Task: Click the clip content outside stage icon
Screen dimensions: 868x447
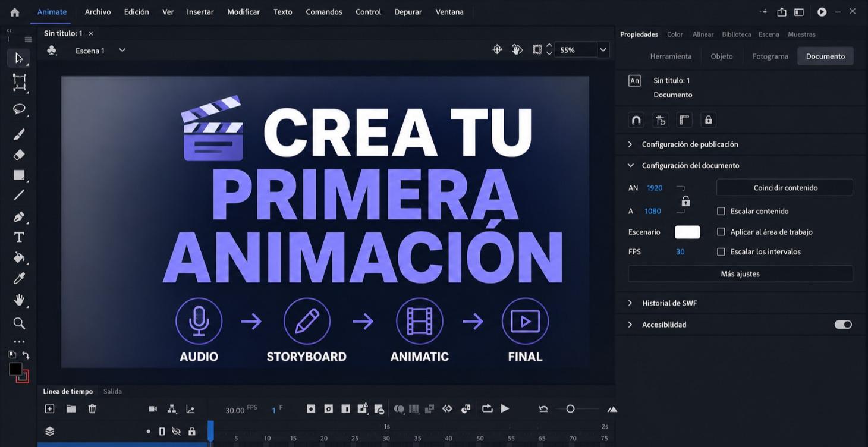Action: [537, 50]
